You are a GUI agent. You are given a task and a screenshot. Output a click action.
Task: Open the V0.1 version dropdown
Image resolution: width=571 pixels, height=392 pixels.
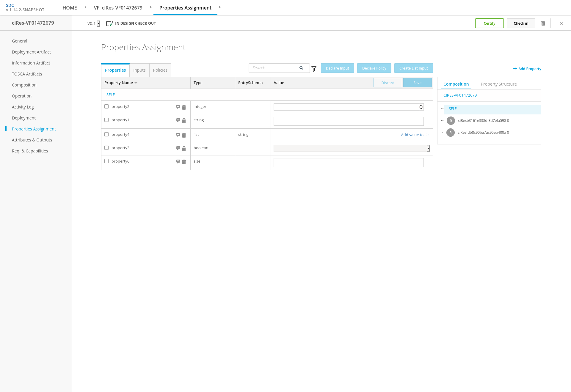98,23
